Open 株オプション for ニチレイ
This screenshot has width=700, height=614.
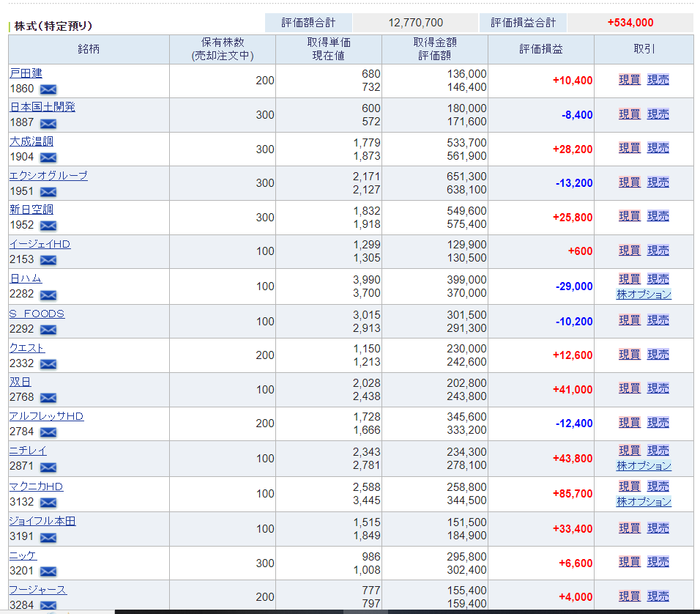click(x=644, y=466)
